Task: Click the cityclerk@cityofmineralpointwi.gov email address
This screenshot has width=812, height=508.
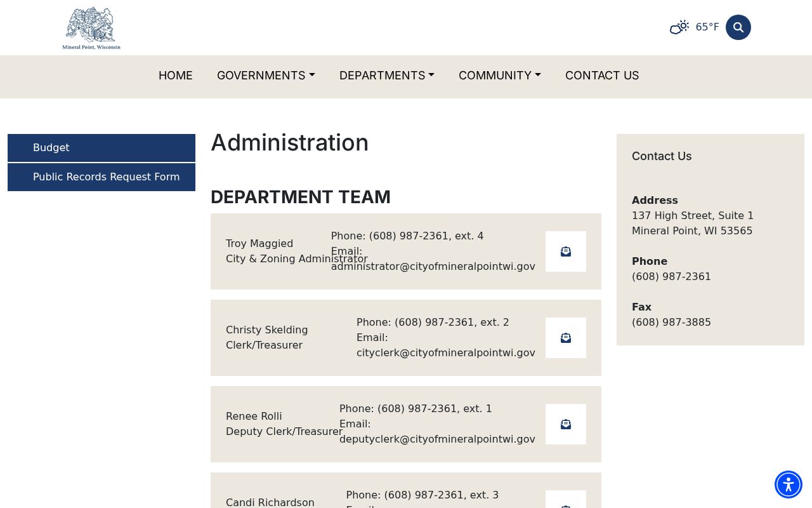Action: (446, 353)
